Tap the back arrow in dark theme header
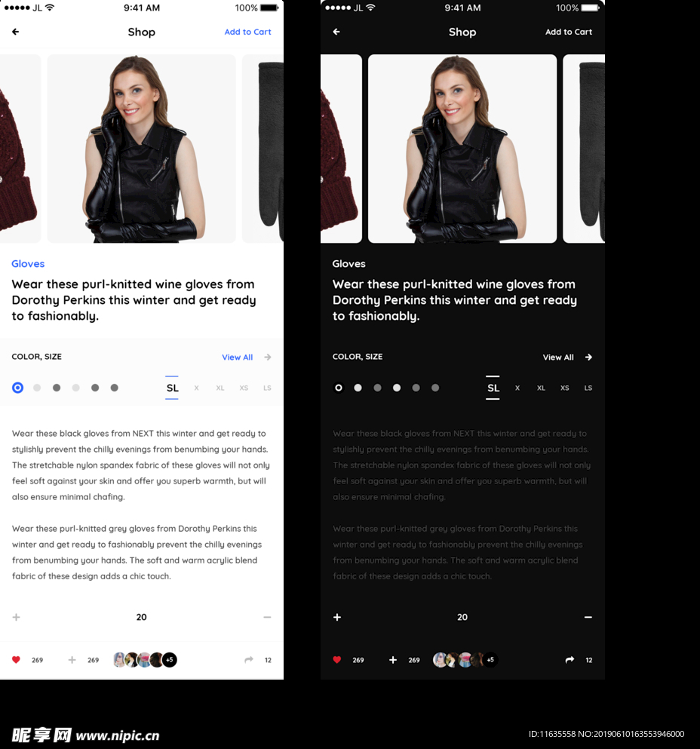The width and height of the screenshot is (700, 749). [336, 32]
